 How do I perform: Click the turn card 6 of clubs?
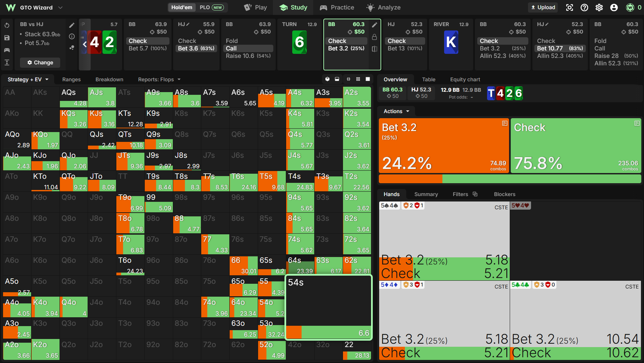(x=299, y=42)
